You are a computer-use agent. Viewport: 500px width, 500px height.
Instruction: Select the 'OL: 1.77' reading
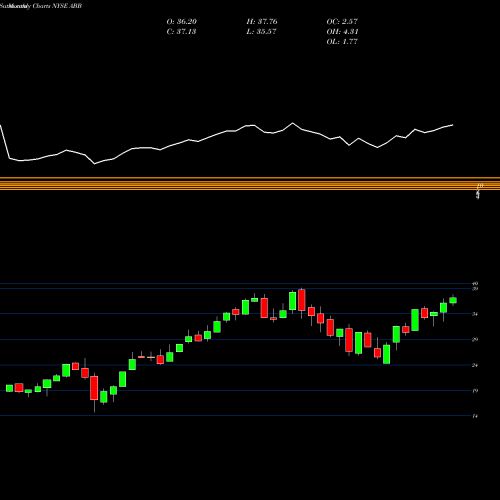click(x=342, y=41)
